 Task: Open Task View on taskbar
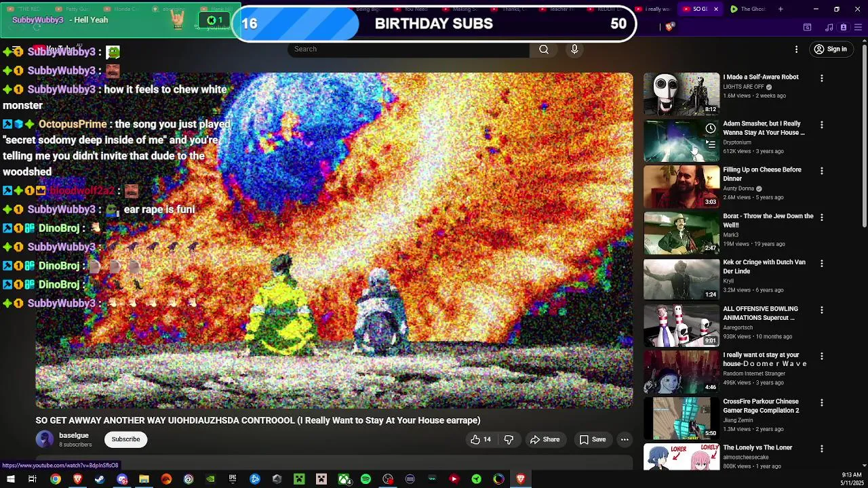[32, 479]
